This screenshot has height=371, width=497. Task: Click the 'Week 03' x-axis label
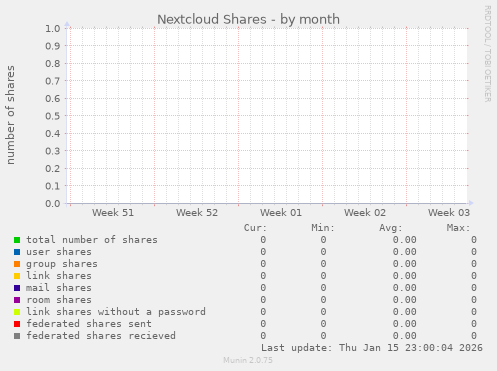coord(449,213)
